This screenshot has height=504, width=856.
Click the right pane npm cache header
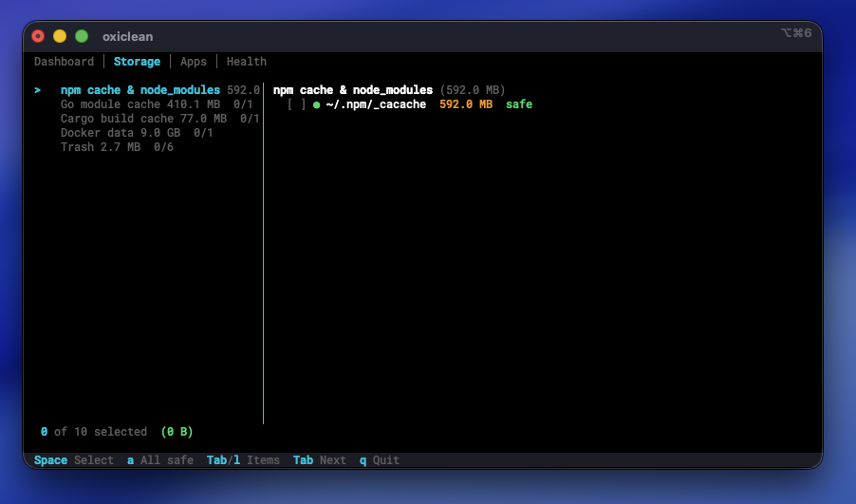coord(389,90)
